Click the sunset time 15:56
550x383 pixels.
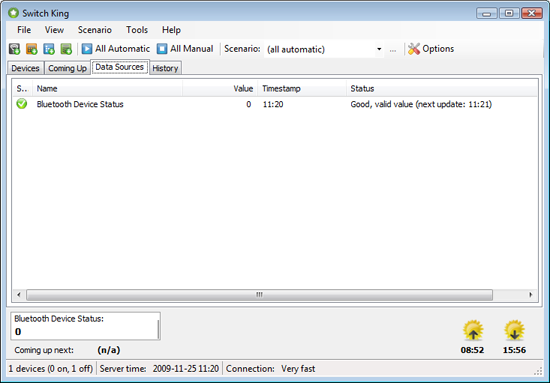514,350
